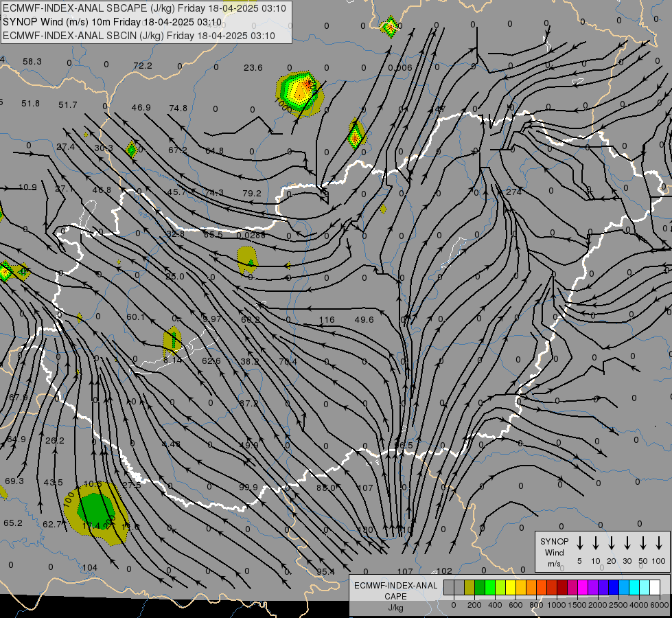
Task: Click the 6000 tick label on CAPE scale
Action: coord(660,605)
